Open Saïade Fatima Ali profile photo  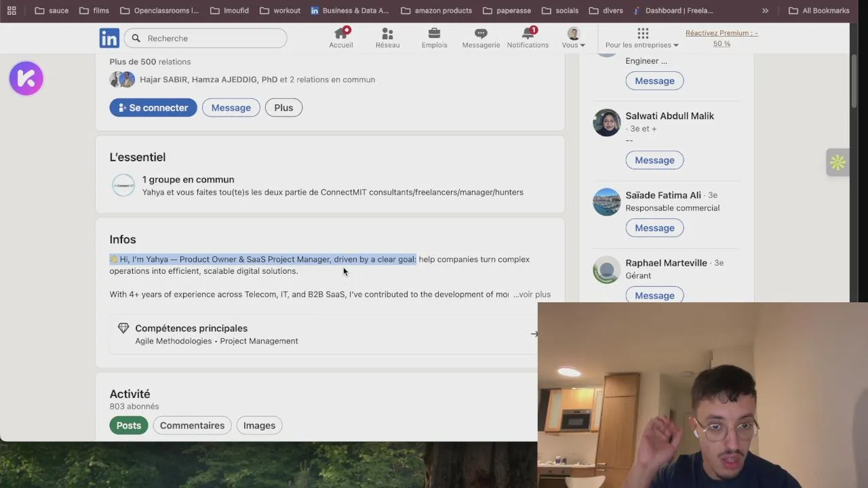[x=606, y=202]
